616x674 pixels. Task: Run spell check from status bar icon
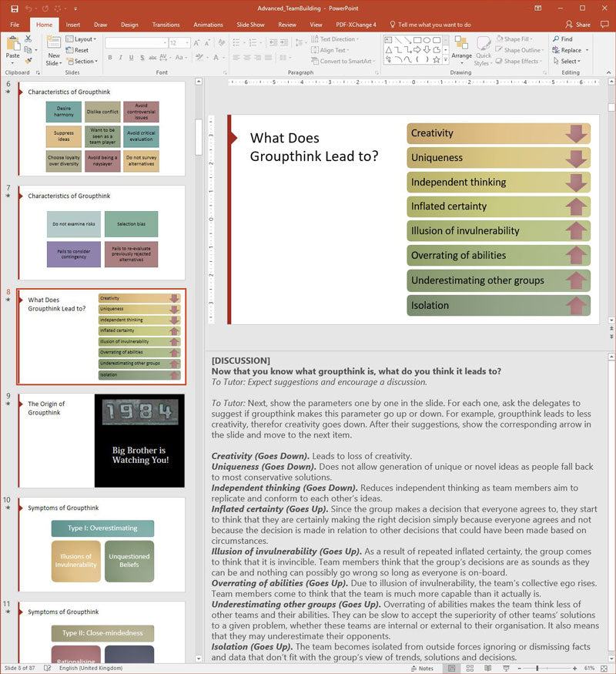click(47, 668)
